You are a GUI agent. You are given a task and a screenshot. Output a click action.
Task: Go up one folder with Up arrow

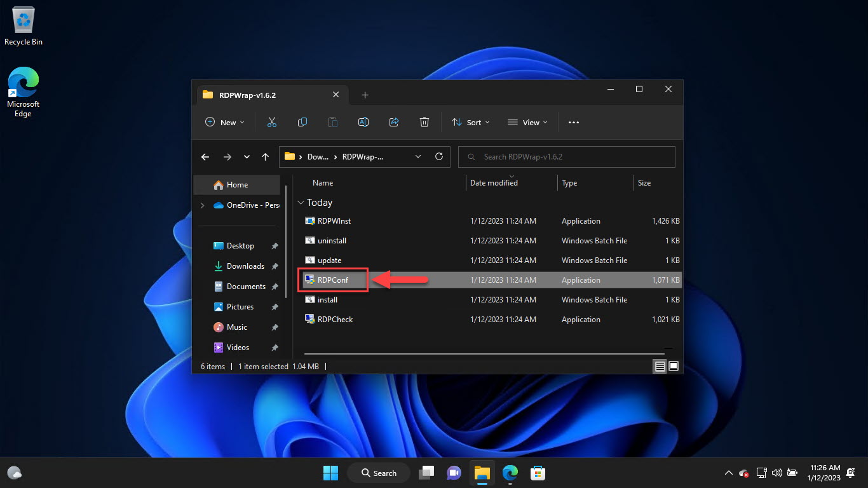pos(265,157)
